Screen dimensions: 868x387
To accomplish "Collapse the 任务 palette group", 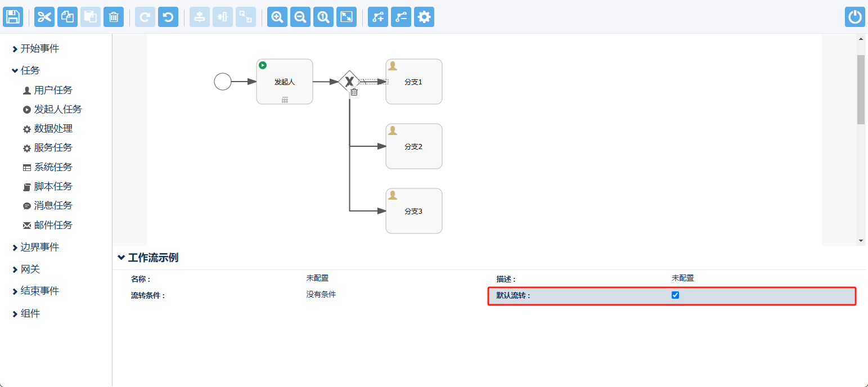I will point(30,70).
